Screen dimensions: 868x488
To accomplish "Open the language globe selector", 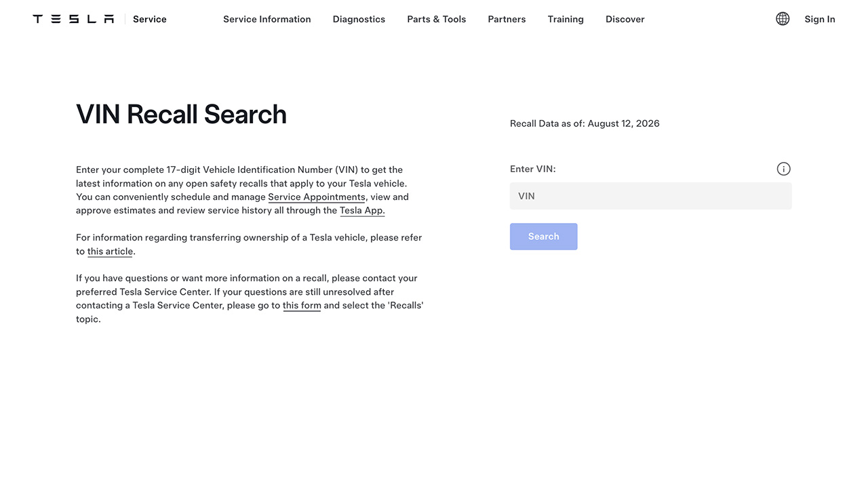I will pyautogui.click(x=783, y=19).
